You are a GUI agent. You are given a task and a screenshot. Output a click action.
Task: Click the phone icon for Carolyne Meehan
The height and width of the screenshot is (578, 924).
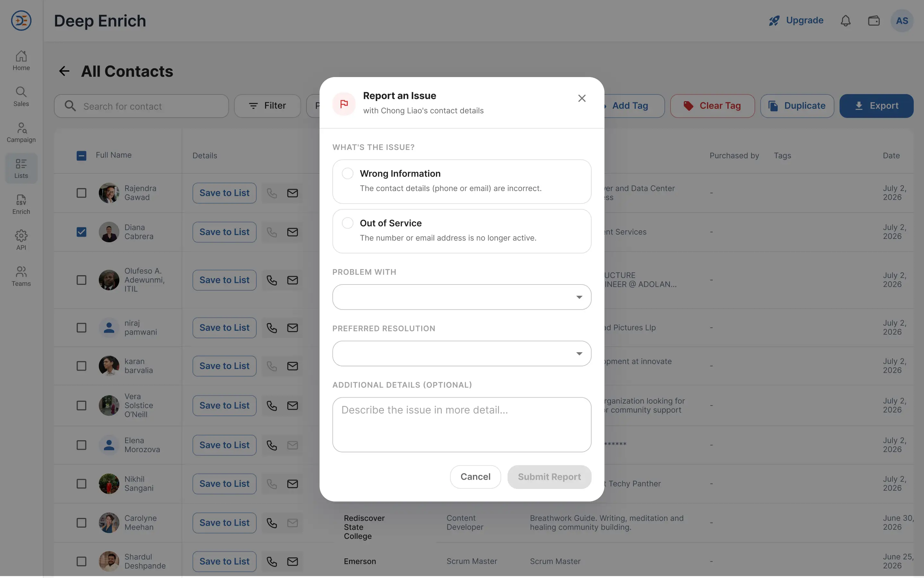(272, 523)
